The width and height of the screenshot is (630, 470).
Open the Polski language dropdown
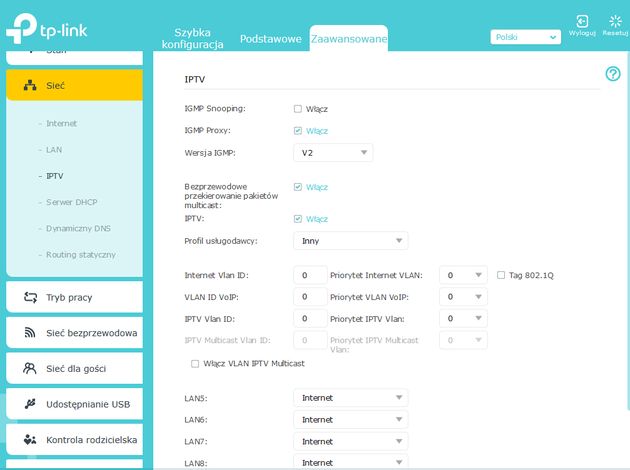[x=526, y=37]
